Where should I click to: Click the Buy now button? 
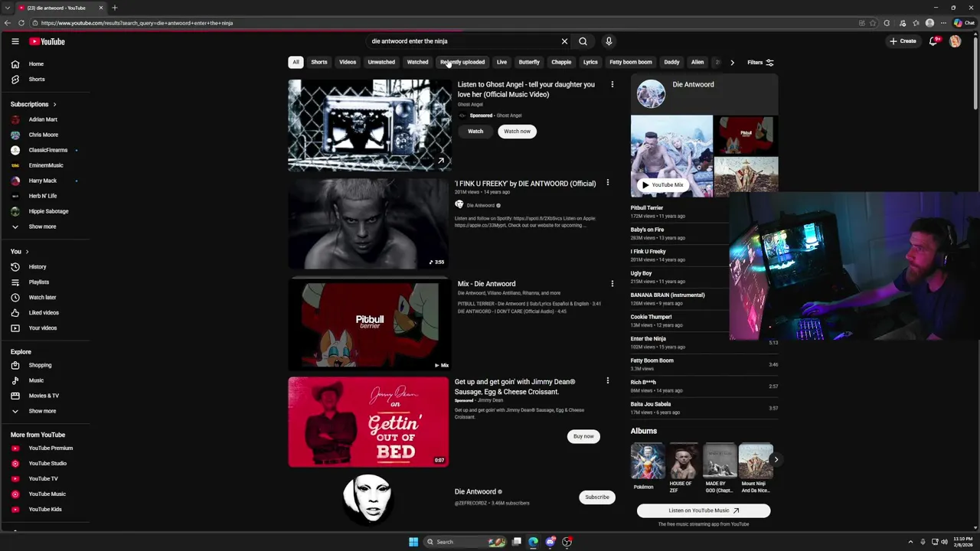click(x=583, y=436)
